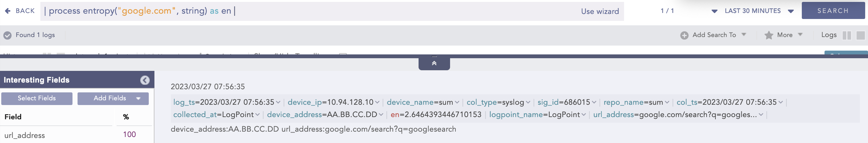Click the Found 1 logs checkmark icon
Screen dimensions: 868x143
(x=8, y=35)
